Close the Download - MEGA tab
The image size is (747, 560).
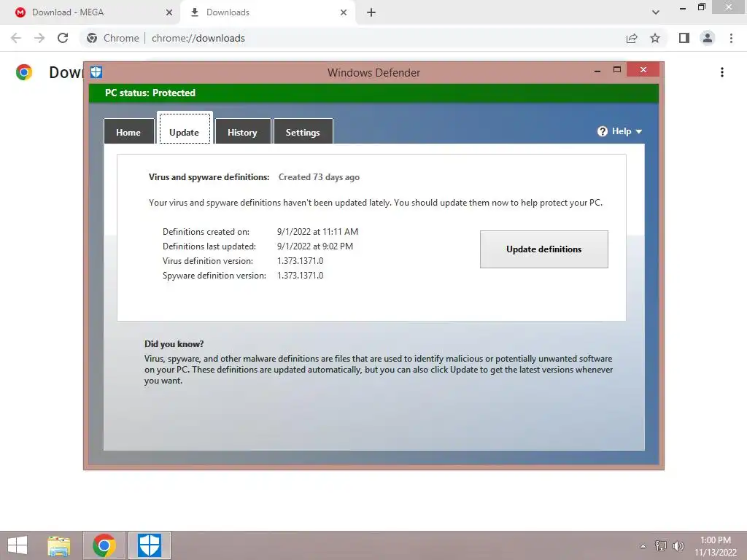point(169,12)
